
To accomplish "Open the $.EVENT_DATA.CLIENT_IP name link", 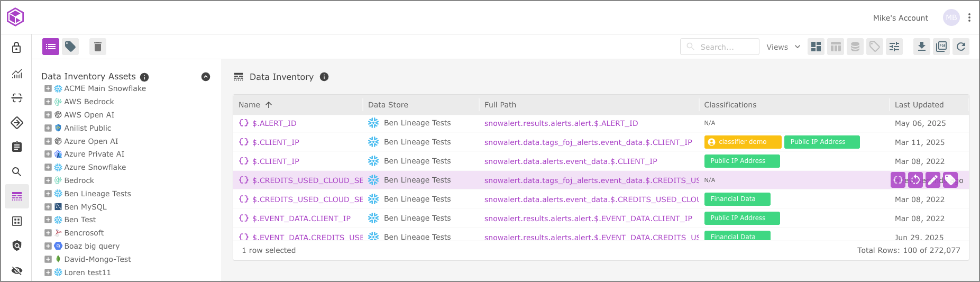I will [301, 219].
